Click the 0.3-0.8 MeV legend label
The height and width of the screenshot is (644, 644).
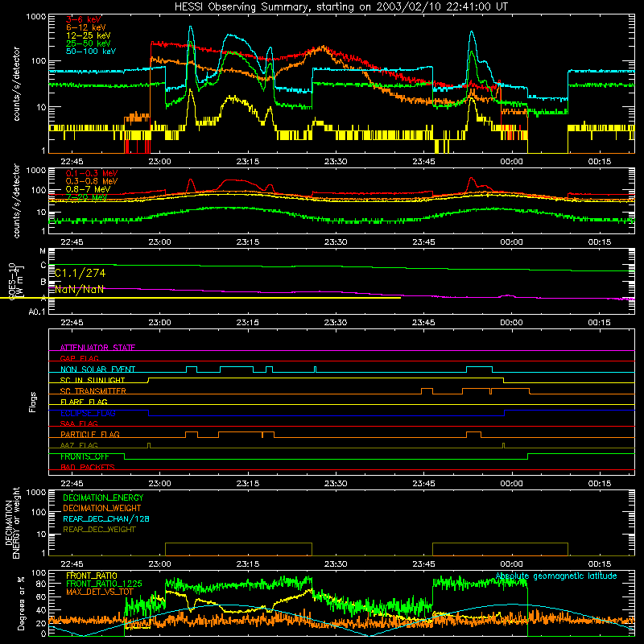[x=92, y=181]
